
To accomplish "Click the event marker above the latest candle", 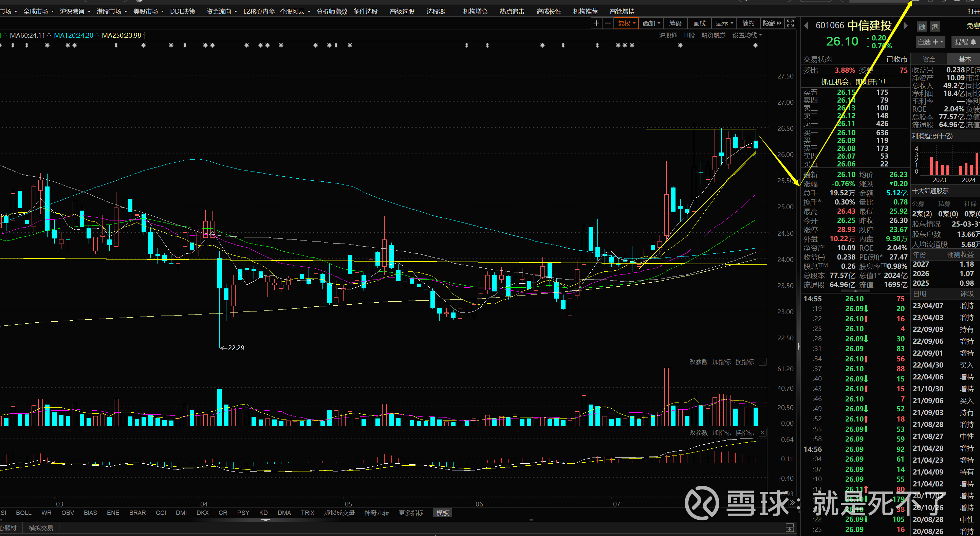I will tap(756, 45).
